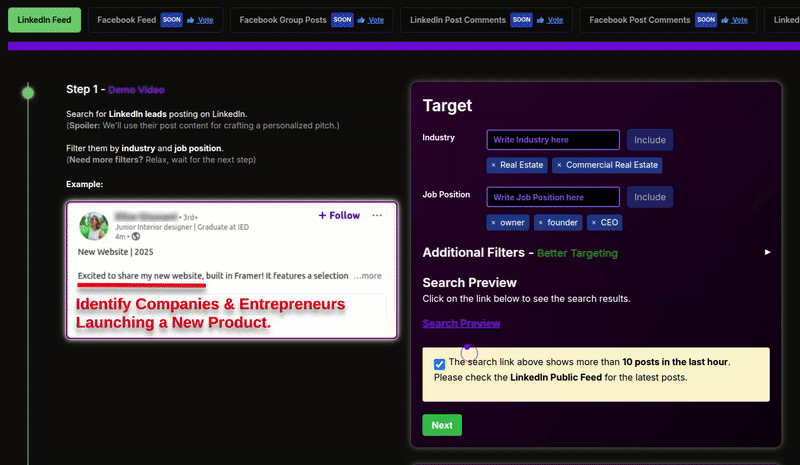Remove the CEO job position tag
This screenshot has height=465, width=800.
point(594,223)
